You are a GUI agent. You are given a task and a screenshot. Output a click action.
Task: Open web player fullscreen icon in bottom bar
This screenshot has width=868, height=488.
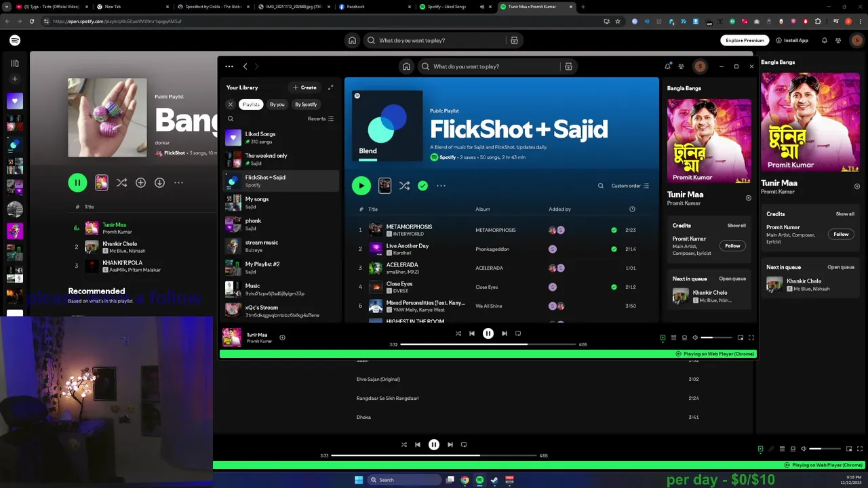[x=861, y=449]
